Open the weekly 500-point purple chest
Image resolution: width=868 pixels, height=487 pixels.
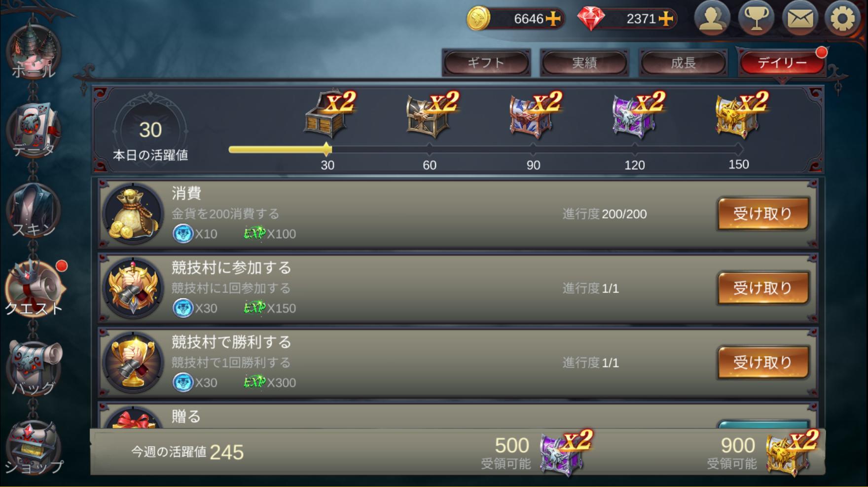565,452
